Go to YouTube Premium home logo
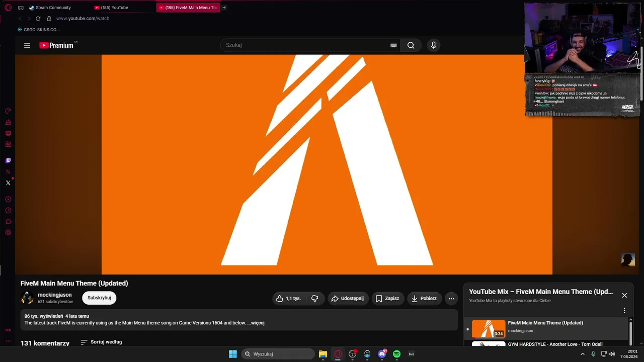 pos(56,45)
